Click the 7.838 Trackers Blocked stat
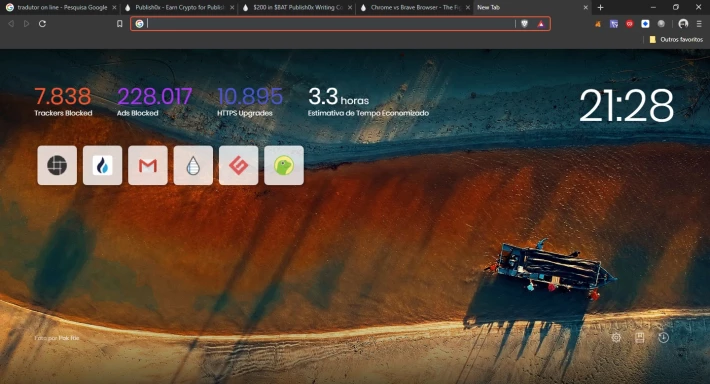Image resolution: width=710 pixels, height=384 pixels. click(63, 102)
